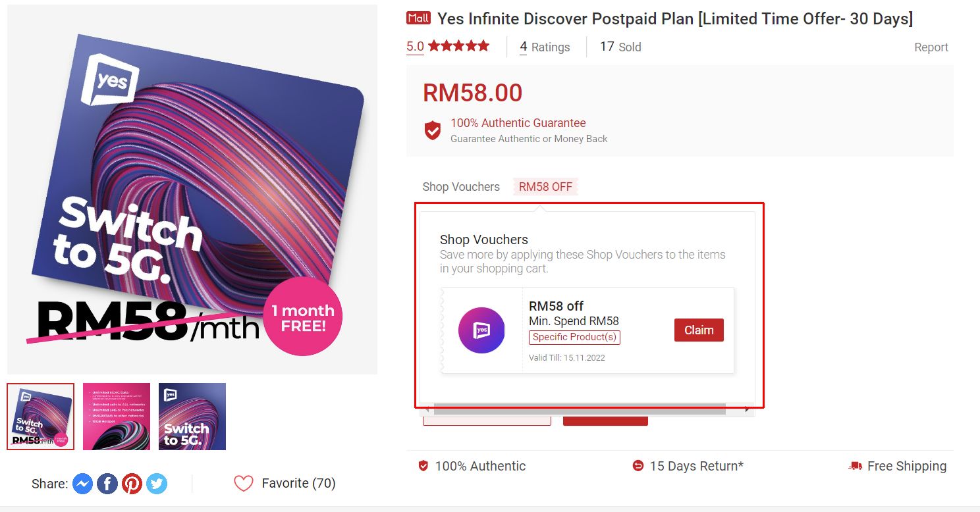Click the Specific Product(s) label
The height and width of the screenshot is (512, 980).
(574, 337)
